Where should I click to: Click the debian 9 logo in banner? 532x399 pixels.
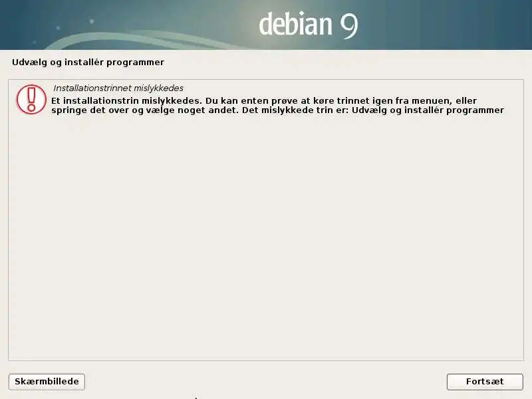pyautogui.click(x=309, y=25)
